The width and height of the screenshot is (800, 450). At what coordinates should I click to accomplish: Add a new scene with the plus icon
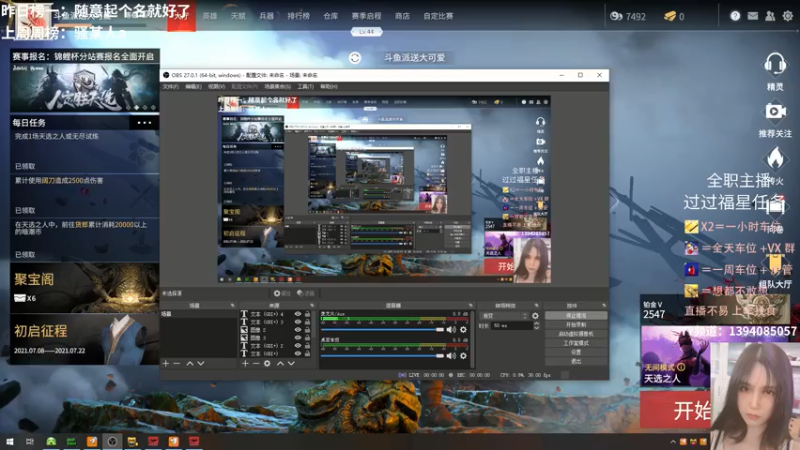[x=166, y=363]
